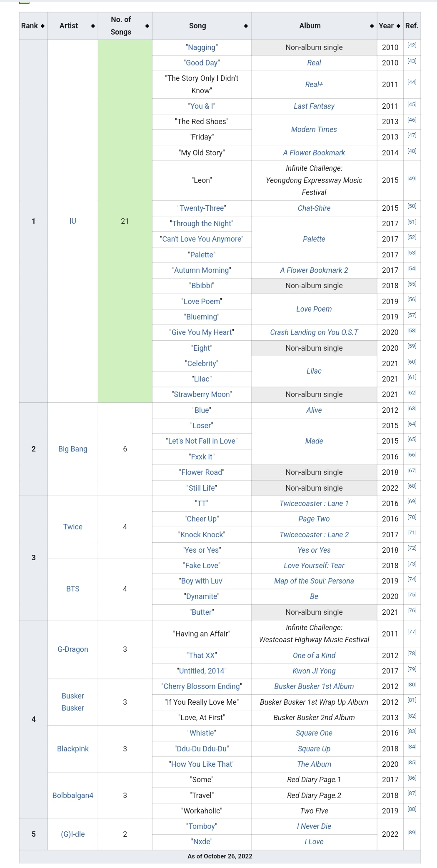Open the G-Dragon artist link

point(73,649)
